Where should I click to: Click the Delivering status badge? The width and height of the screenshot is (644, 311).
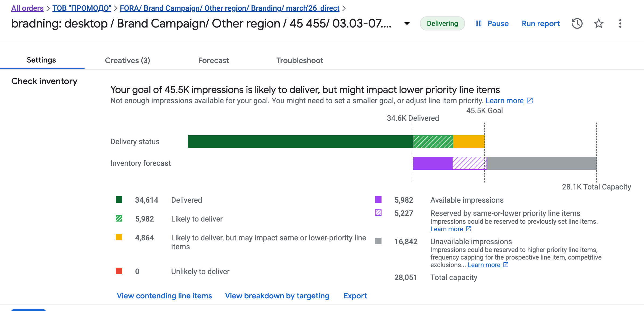(442, 24)
